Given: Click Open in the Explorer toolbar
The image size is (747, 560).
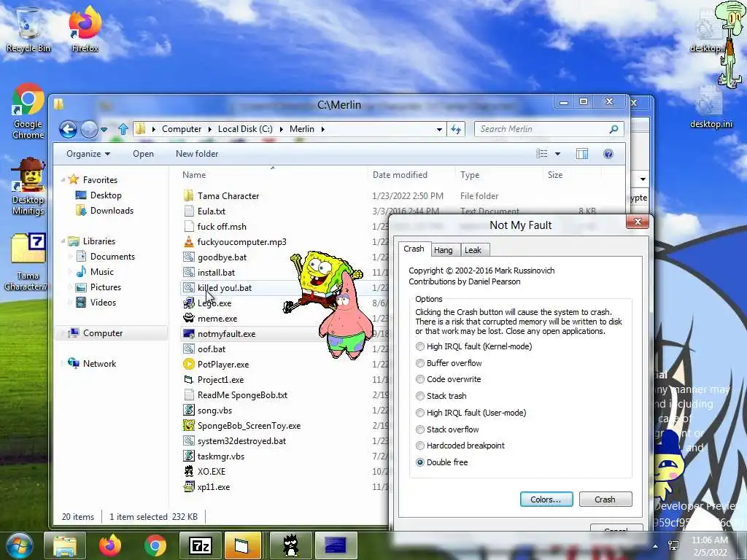Looking at the screenshot, I should [143, 154].
